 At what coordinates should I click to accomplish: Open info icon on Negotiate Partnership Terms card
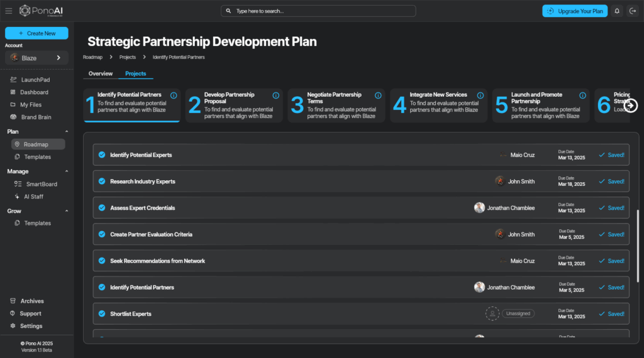tap(378, 95)
